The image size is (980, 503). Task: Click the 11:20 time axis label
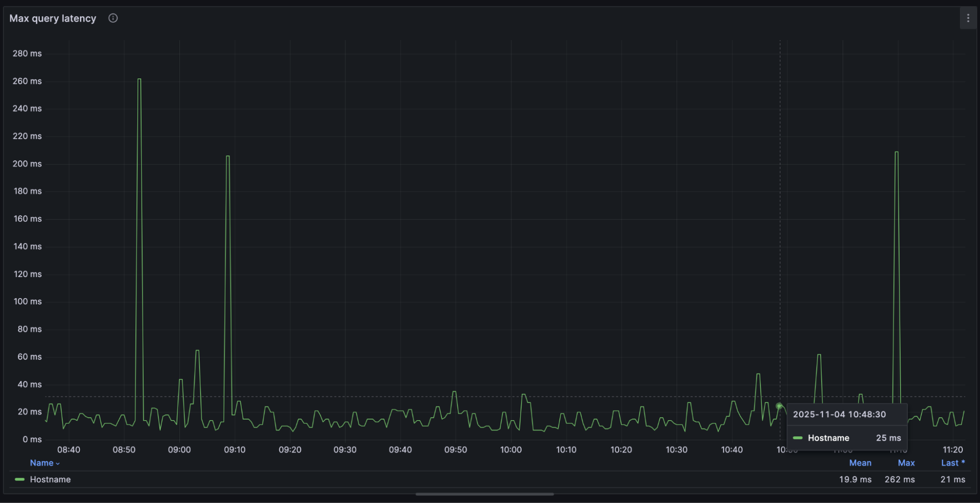click(953, 449)
